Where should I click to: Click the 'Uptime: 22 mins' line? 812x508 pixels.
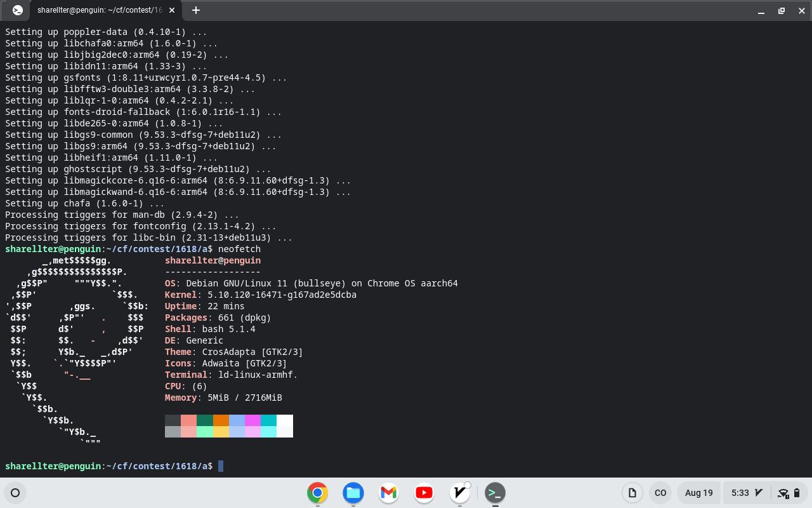(x=204, y=306)
